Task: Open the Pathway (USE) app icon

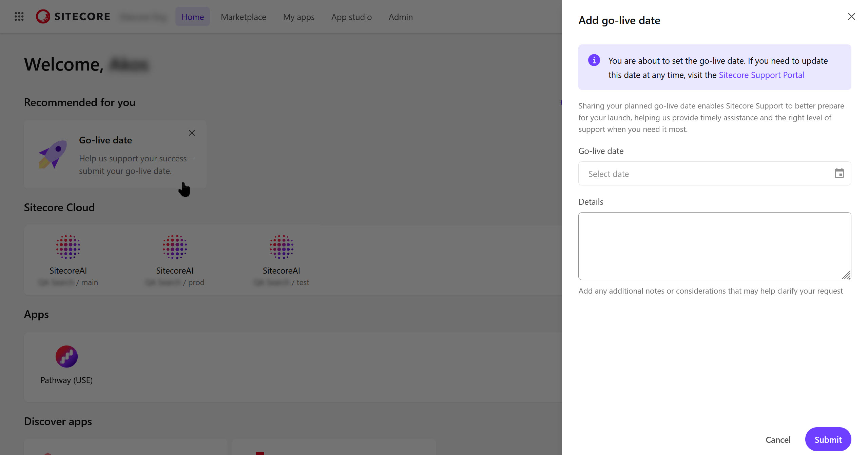Action: point(66,356)
